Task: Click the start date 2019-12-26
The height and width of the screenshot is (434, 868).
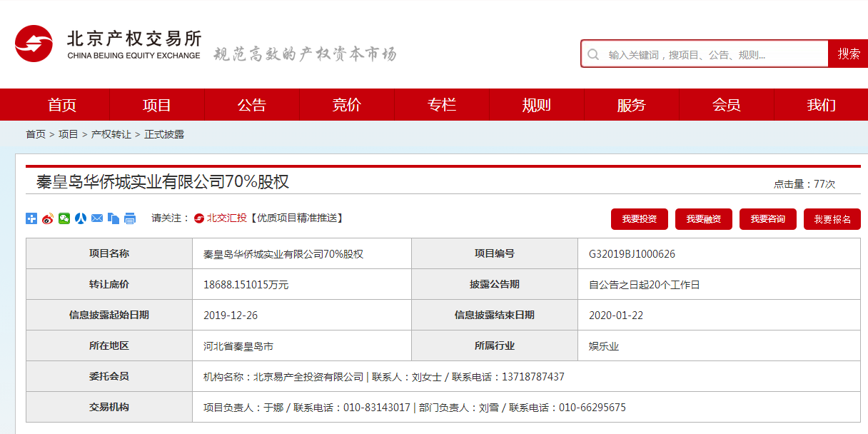Action: coord(231,316)
